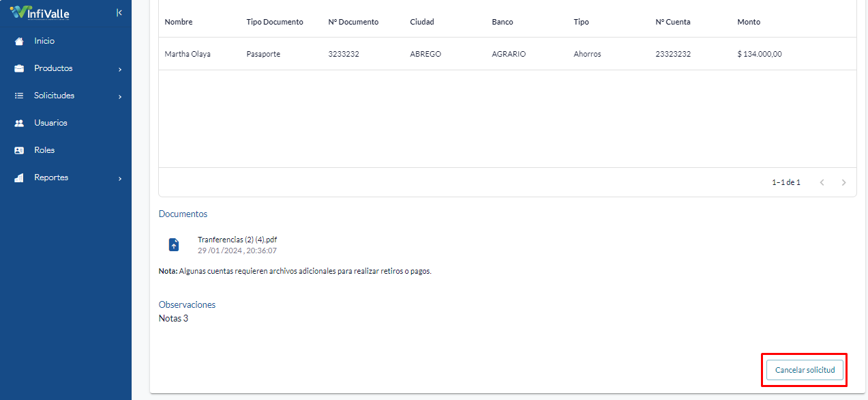The image size is (868, 400).
Task: Expand the Reportes submenu chevron
Action: (120, 178)
